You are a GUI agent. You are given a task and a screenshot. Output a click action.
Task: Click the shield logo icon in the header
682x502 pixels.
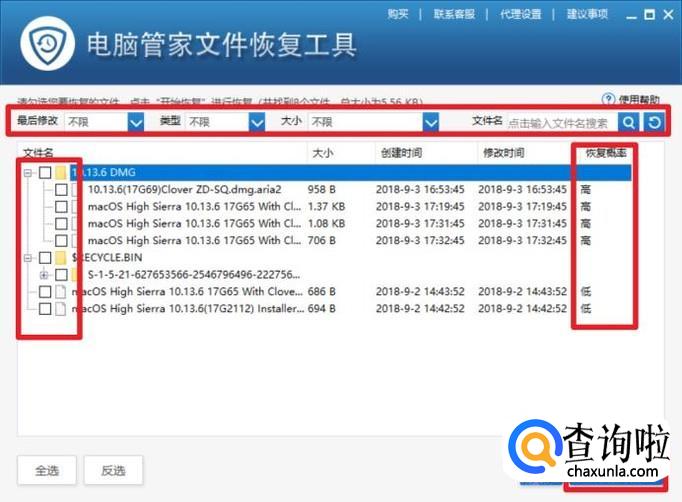[x=47, y=44]
